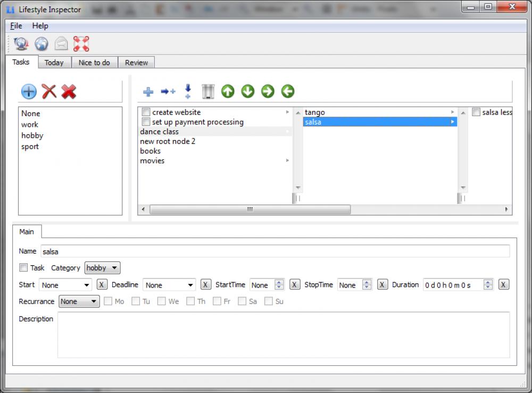Click the green right arrow icon
Viewport: 532px width, 393px height.
click(x=267, y=91)
